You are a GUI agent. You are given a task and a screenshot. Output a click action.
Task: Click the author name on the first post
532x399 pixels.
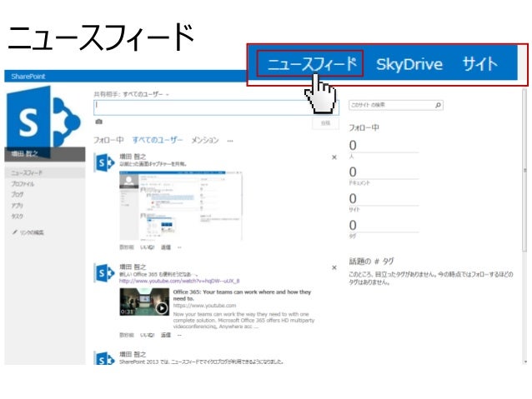(133, 157)
